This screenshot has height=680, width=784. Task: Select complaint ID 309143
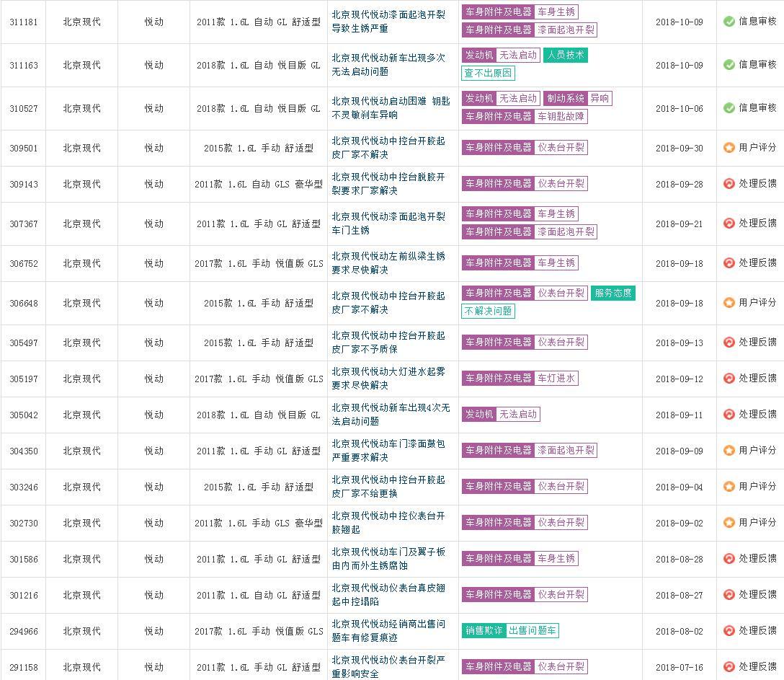24,184
